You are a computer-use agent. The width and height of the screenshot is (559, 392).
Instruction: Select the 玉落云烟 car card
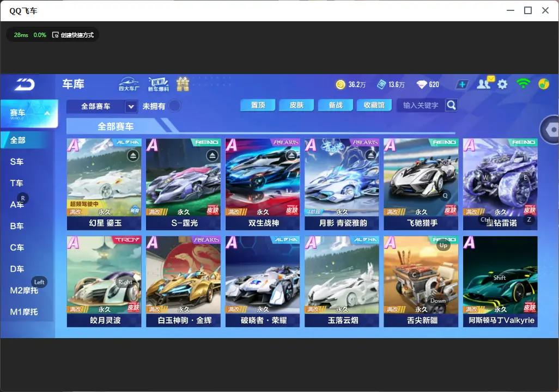(x=342, y=281)
